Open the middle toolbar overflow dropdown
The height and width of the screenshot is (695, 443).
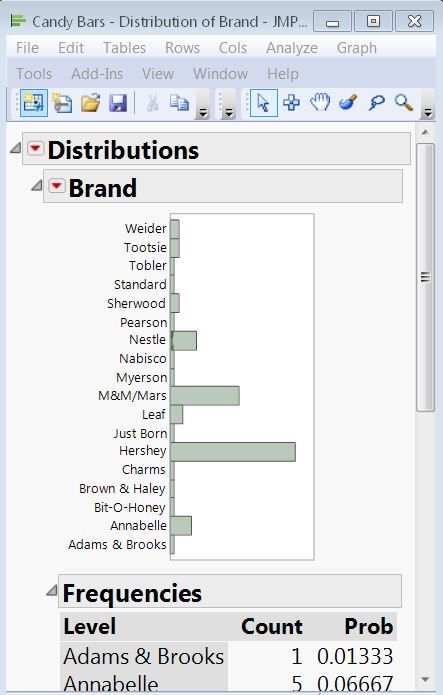pos(228,105)
